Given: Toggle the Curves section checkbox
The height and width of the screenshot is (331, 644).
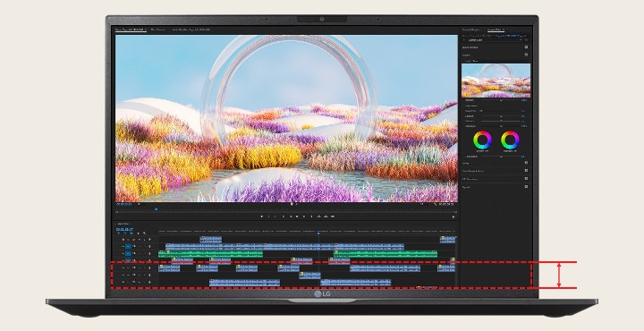Looking at the screenshot, I should pyautogui.click(x=526, y=163).
